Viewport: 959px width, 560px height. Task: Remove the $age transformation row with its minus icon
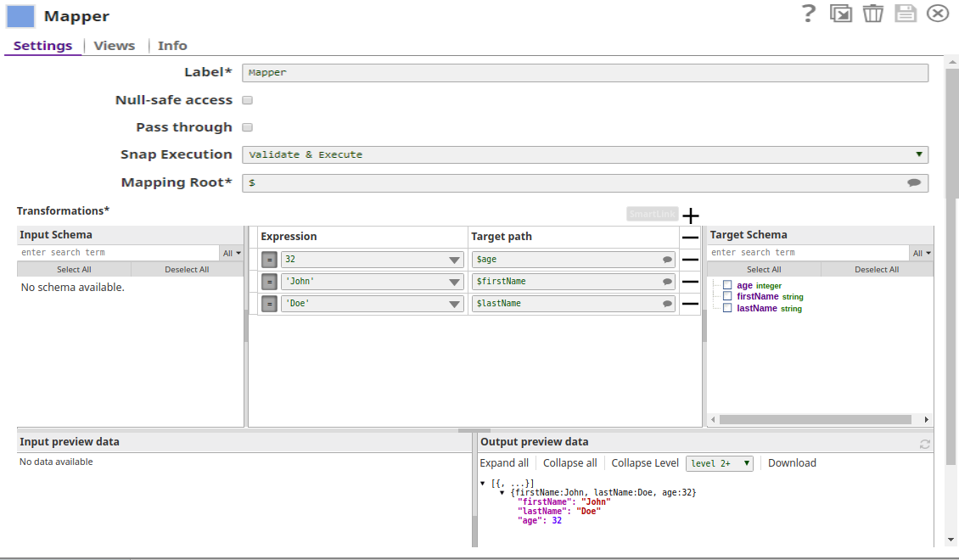690,259
